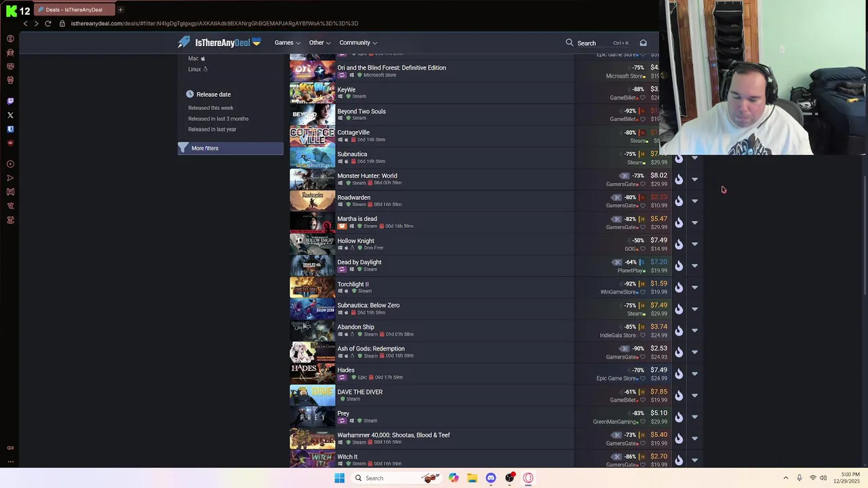The height and width of the screenshot is (488, 868).
Task: Expand the dropdown arrow for Warhammer 40,000: Shootas
Action: (694, 439)
